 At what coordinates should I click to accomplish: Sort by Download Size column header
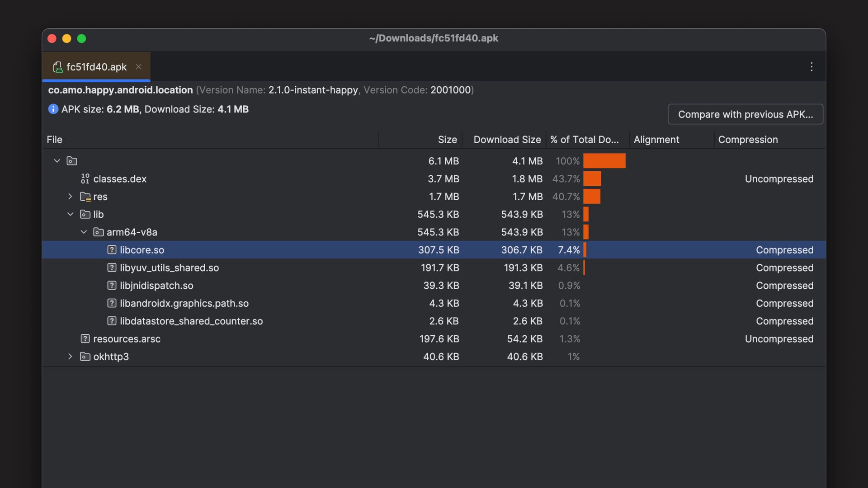click(507, 140)
